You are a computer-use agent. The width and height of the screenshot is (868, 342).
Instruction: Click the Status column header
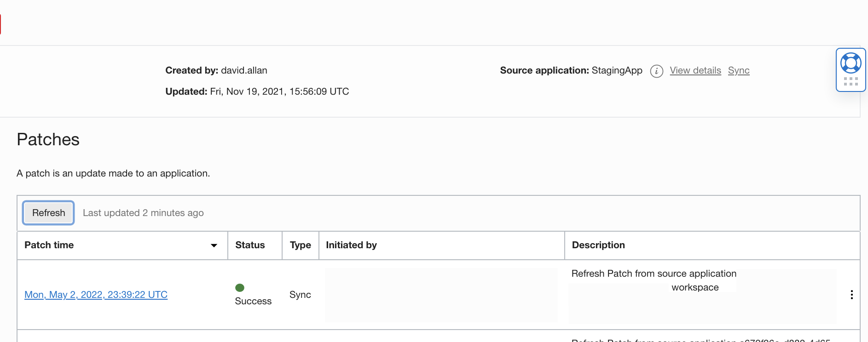[255, 245]
